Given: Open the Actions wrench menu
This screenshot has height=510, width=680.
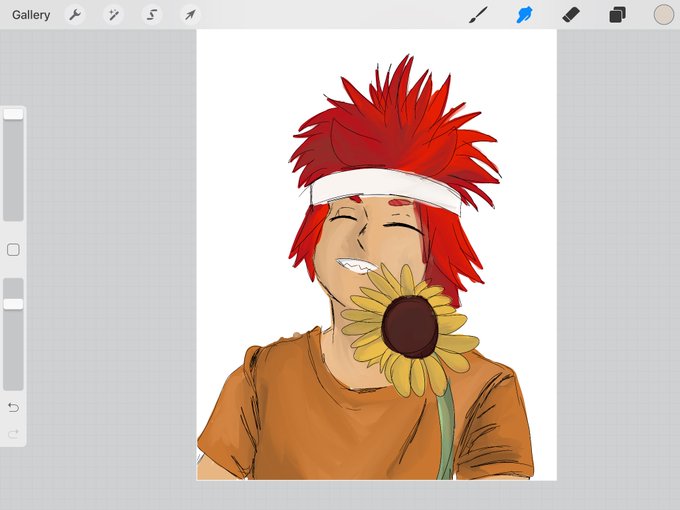Looking at the screenshot, I should click(x=75, y=15).
